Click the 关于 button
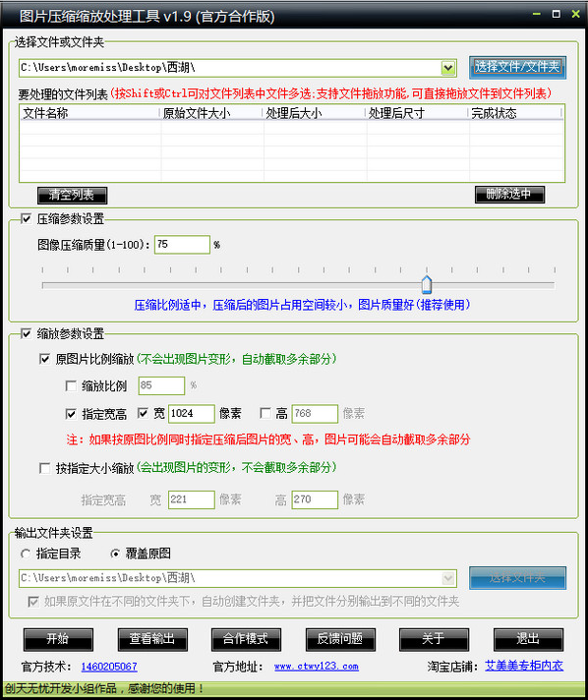 tap(434, 639)
